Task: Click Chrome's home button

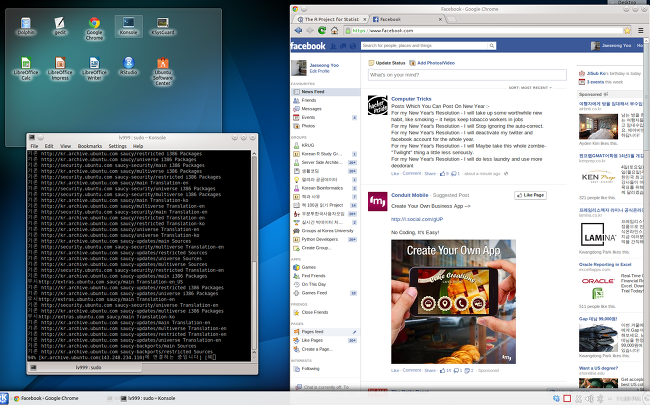Action: coord(334,30)
